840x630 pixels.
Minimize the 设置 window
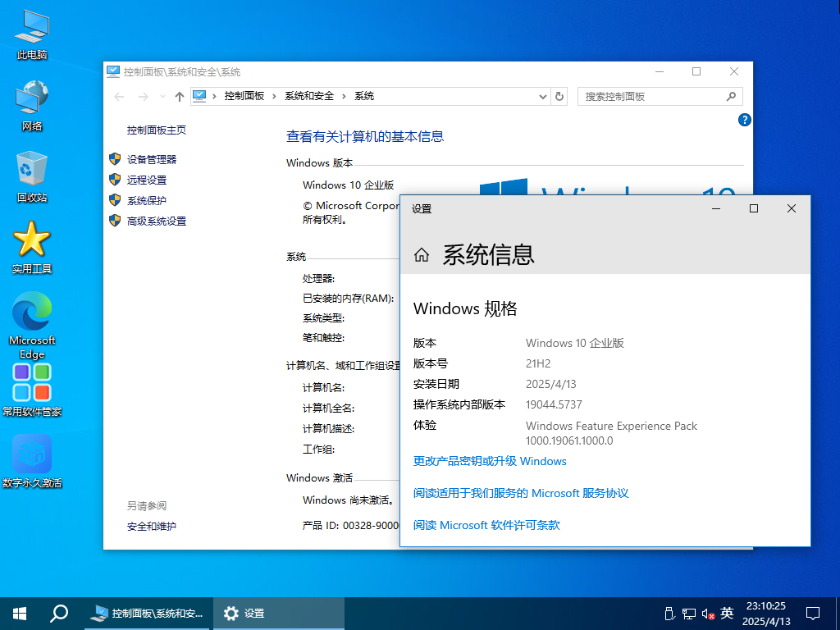[715, 208]
